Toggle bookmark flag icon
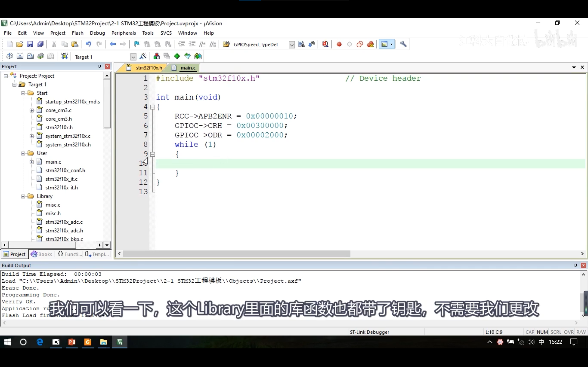This screenshot has width=588, height=367. coord(137,44)
